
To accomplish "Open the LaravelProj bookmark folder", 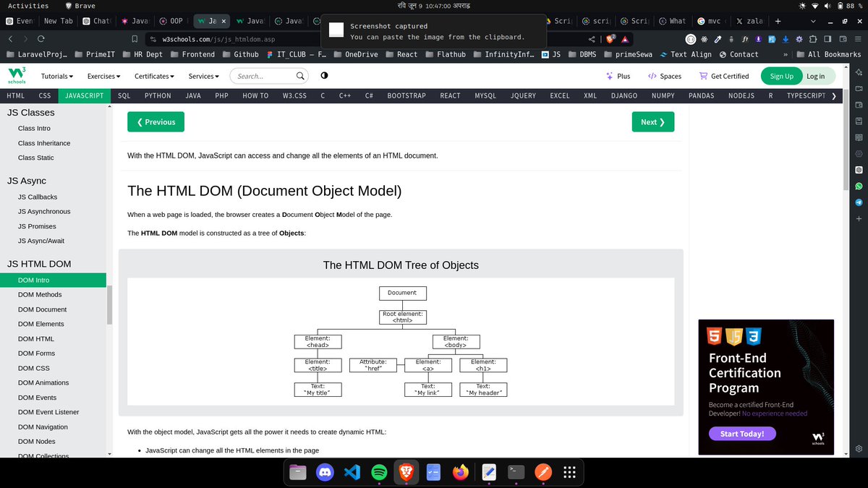I will pyautogui.click(x=38, y=54).
